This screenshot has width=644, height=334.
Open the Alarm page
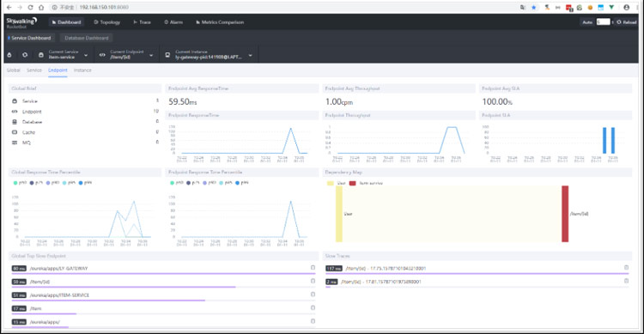pos(173,22)
